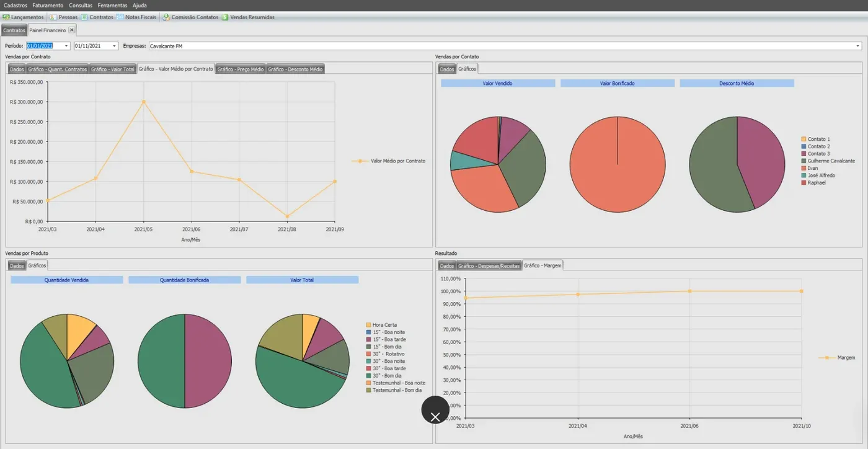The height and width of the screenshot is (449, 868).
Task: Select the Gráfico - Quant. Contratos tab
Action: 58,69
